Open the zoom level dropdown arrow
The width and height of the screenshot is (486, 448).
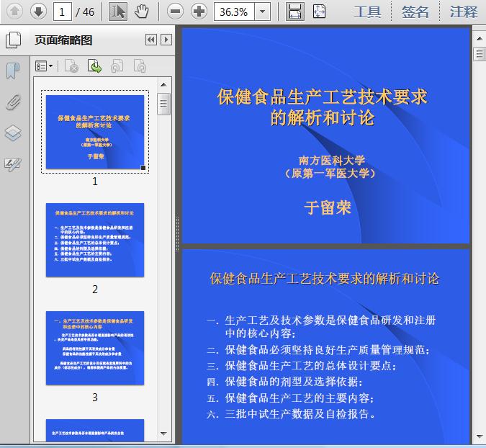point(263,12)
